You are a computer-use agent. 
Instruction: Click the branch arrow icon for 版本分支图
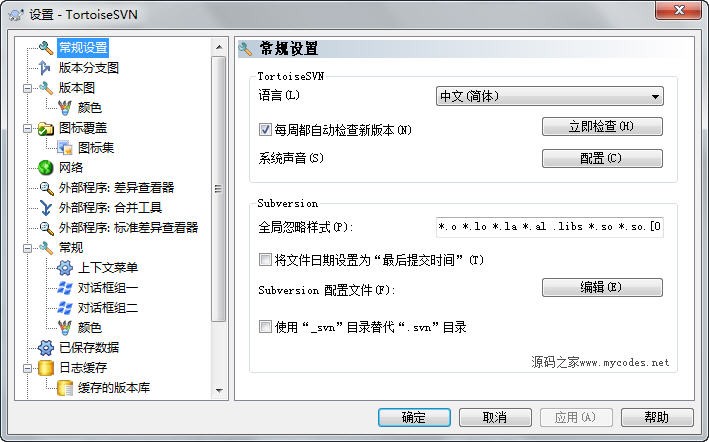point(44,68)
